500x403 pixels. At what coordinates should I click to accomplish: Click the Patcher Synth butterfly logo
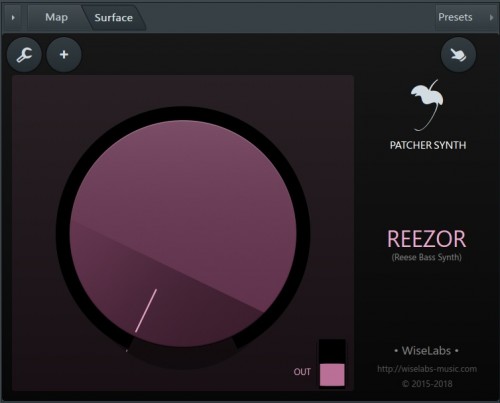(x=427, y=105)
